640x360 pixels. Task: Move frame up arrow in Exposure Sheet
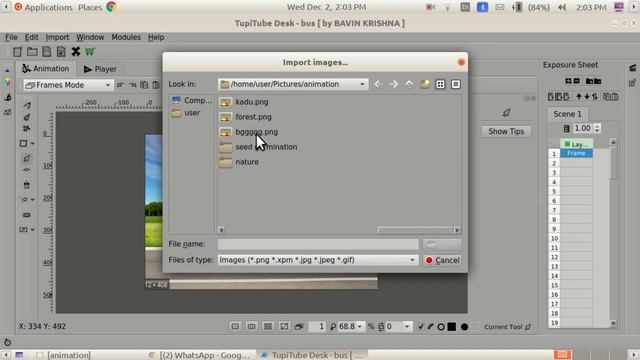click(x=579, y=97)
